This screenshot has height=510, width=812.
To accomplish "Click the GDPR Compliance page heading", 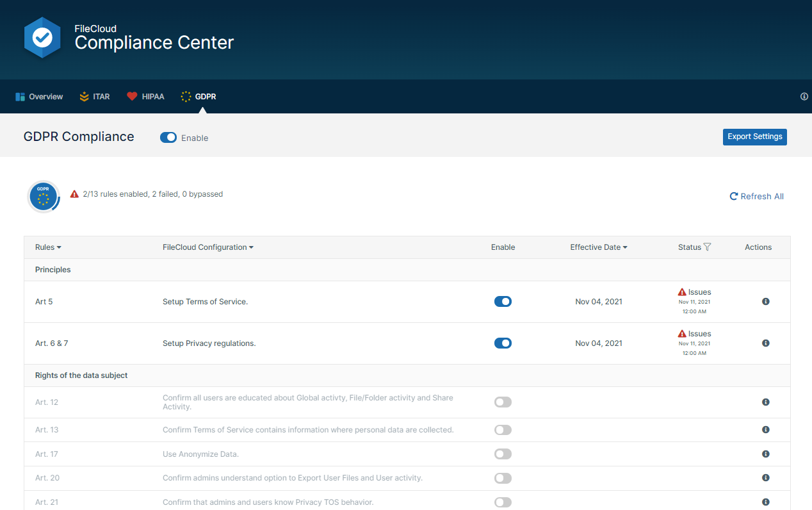I will pyautogui.click(x=79, y=136).
